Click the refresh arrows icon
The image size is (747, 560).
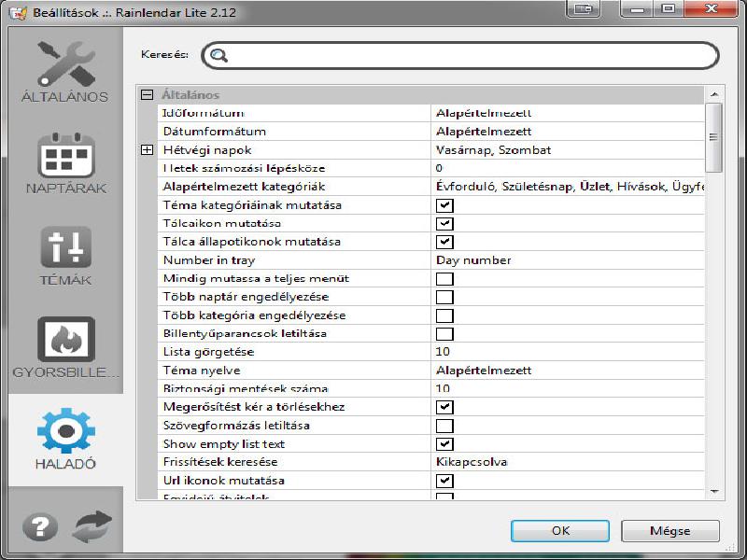pos(92,526)
